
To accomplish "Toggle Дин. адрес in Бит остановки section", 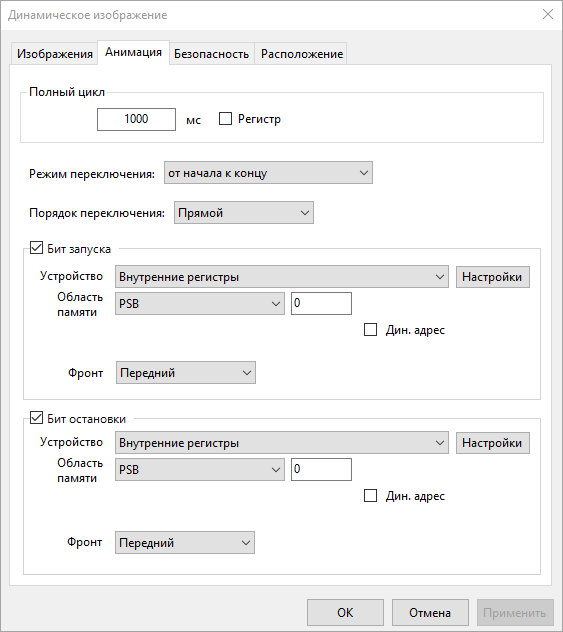I will [370, 495].
